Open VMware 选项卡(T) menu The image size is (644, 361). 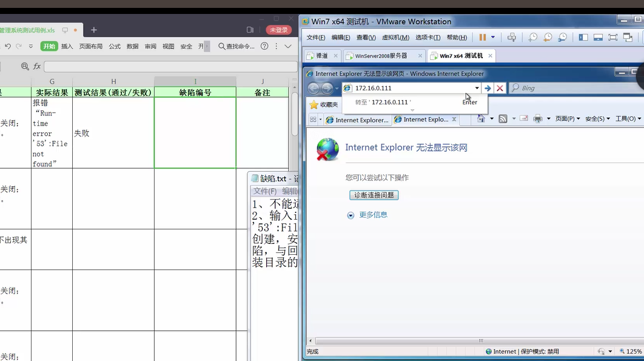point(428,38)
